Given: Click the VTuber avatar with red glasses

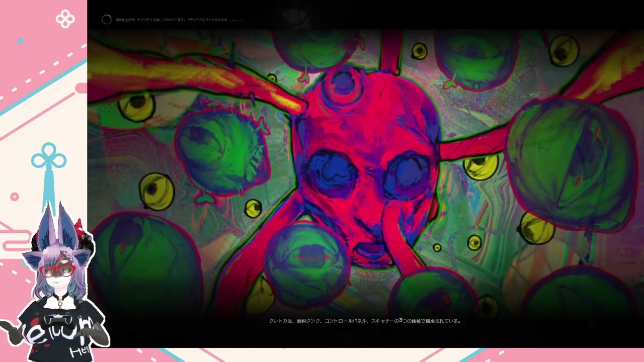Looking at the screenshot, I should 58,283.
